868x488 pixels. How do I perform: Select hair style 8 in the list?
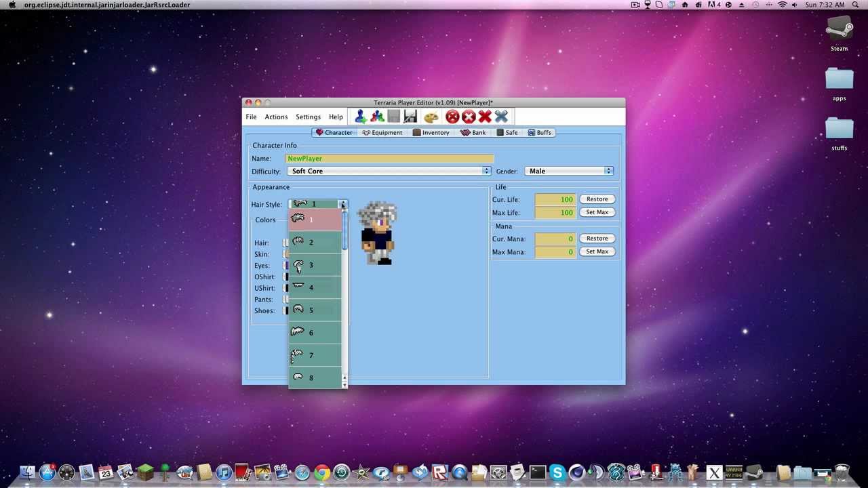315,378
